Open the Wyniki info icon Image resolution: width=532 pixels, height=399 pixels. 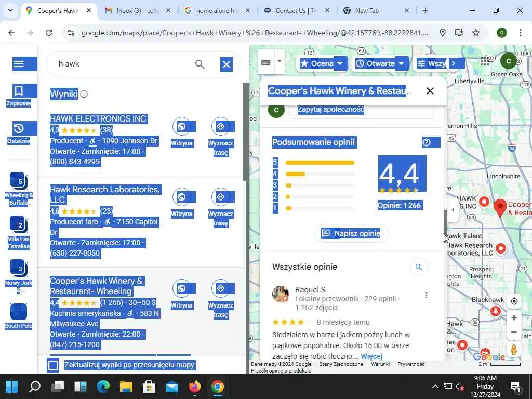pos(84,94)
